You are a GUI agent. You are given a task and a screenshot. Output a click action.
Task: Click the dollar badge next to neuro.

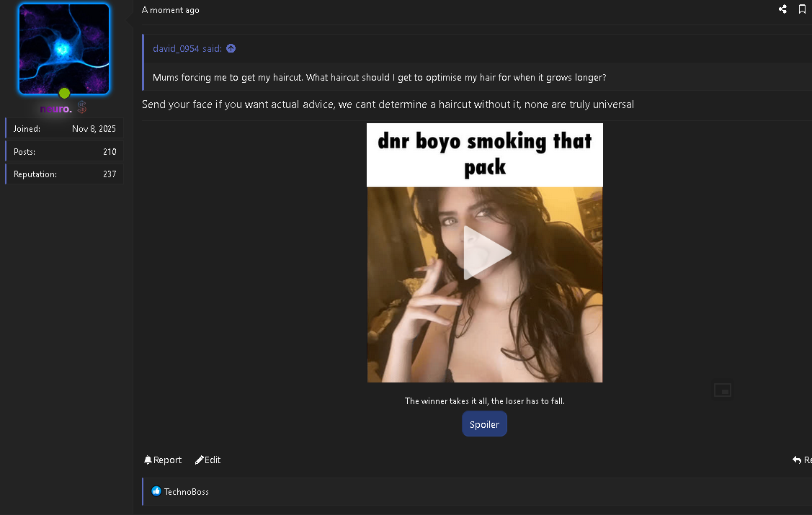(82, 107)
